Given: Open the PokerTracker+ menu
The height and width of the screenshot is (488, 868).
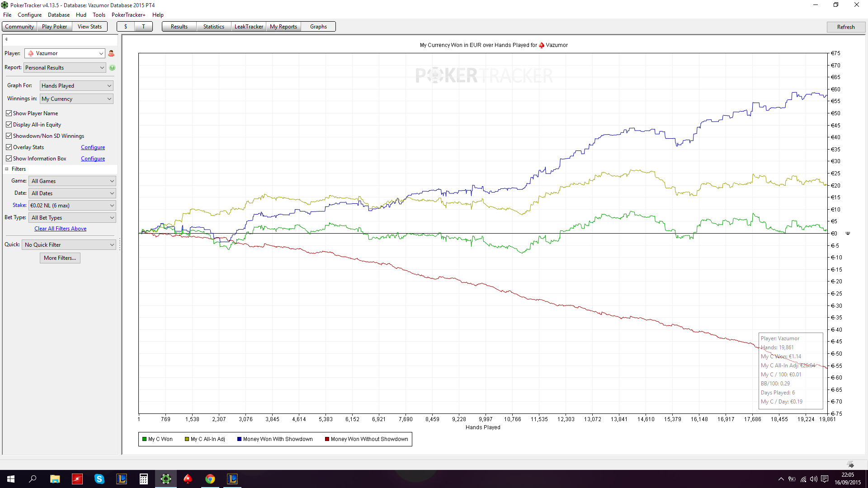Looking at the screenshot, I should point(128,15).
